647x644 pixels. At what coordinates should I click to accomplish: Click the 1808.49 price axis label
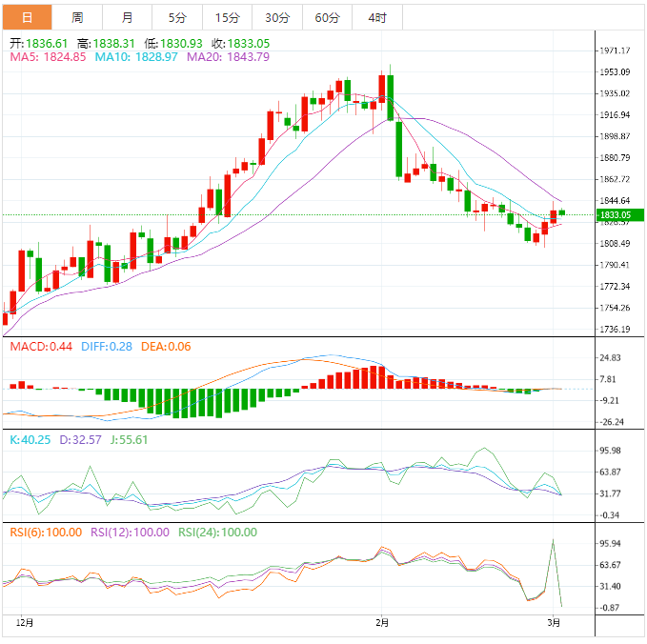tap(615, 244)
